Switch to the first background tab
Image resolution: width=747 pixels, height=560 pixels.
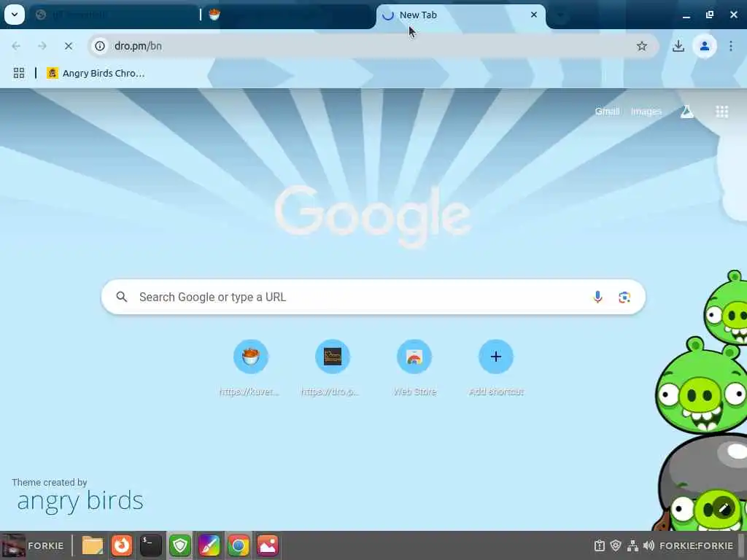pos(115,15)
